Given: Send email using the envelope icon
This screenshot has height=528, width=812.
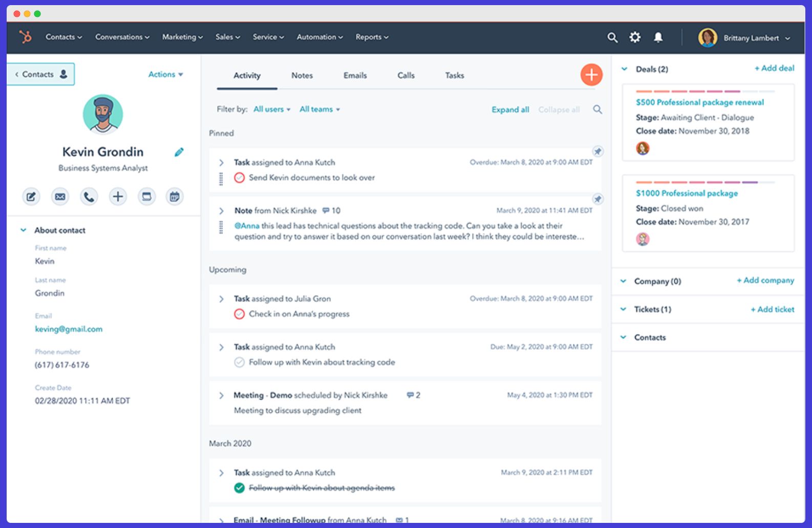Looking at the screenshot, I should 60,196.
